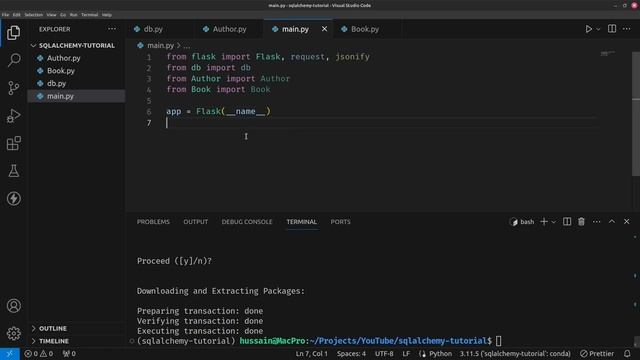Open new terminal launch profile dropdown
The image size is (640, 360).
pos(554,222)
